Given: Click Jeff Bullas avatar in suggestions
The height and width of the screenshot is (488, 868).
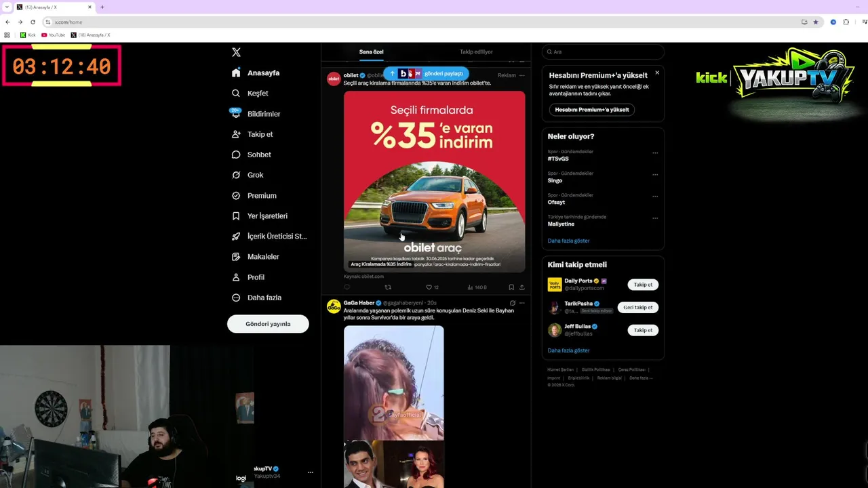Looking at the screenshot, I should pyautogui.click(x=555, y=330).
